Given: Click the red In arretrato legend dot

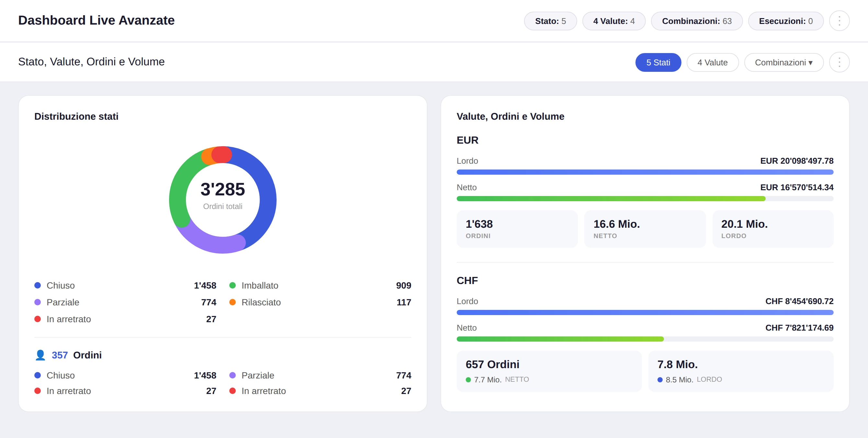Looking at the screenshot, I should (37, 319).
